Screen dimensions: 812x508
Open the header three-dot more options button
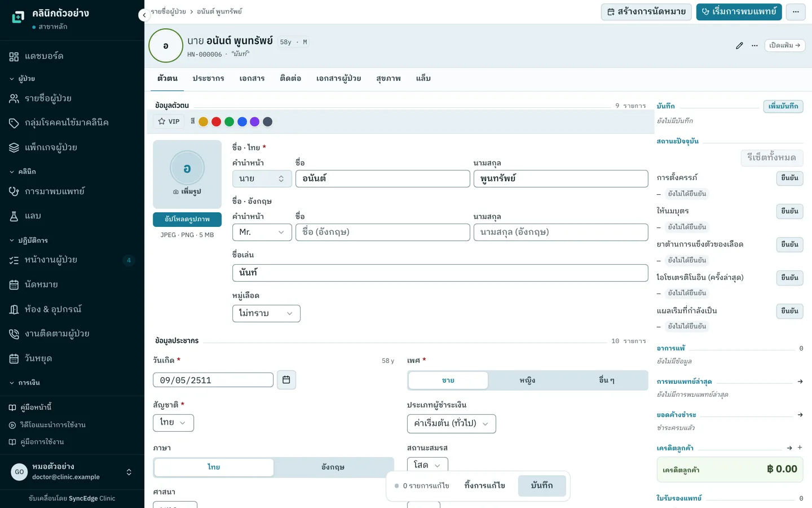[x=796, y=12]
